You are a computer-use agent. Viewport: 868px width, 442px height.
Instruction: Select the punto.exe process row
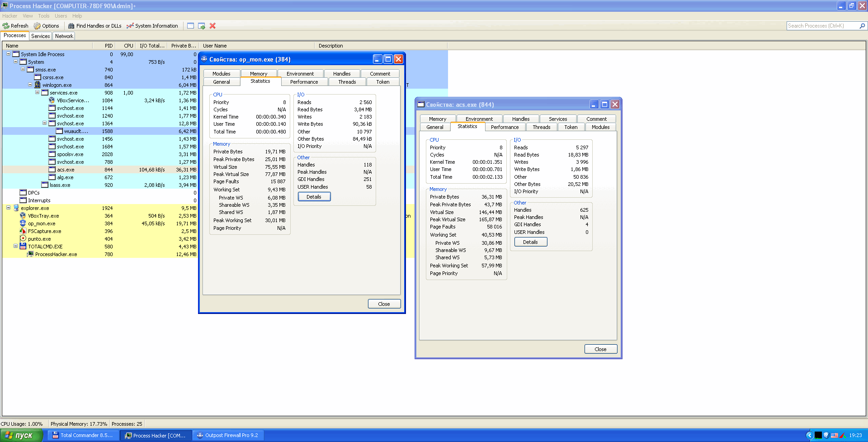pyautogui.click(x=39, y=239)
